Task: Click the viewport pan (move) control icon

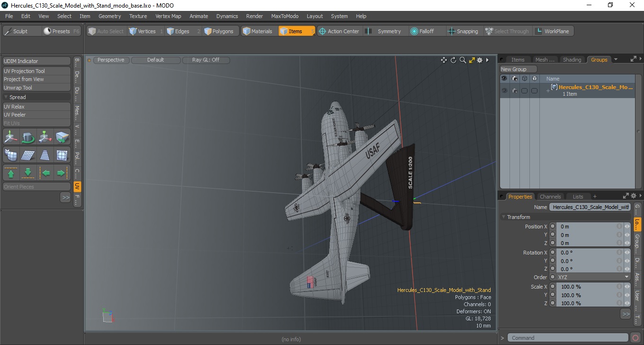Action: [x=444, y=60]
